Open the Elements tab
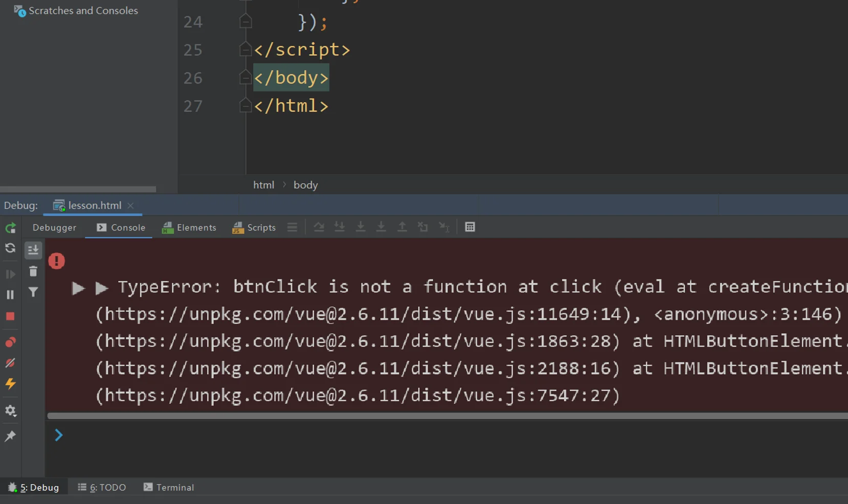 [x=189, y=227]
